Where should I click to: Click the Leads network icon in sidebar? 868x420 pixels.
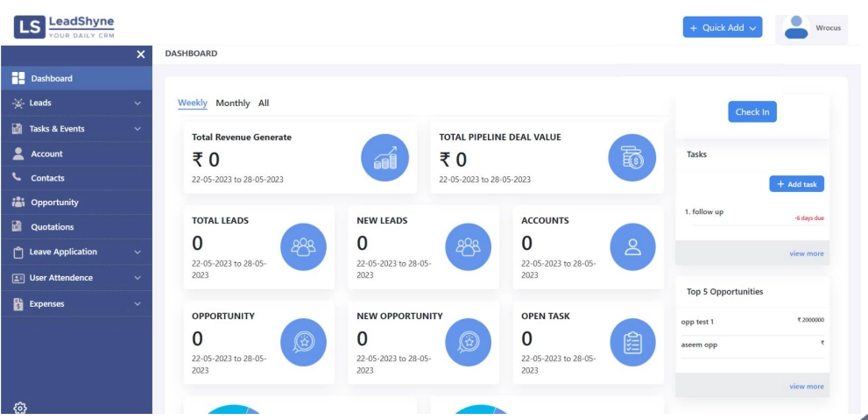tap(18, 103)
